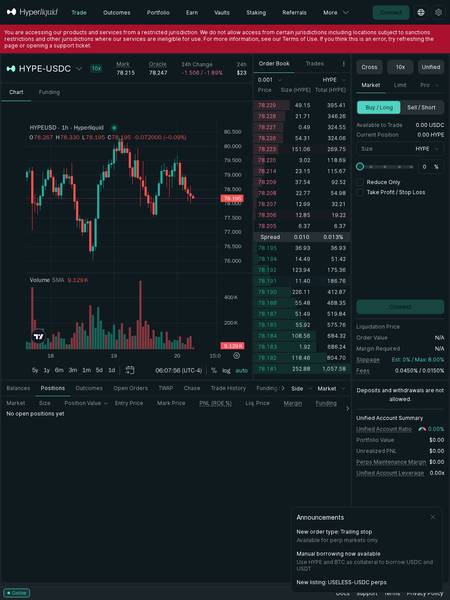Sort by Position Value column
Image resolution: width=450 pixels, height=600 pixels.
(x=86, y=403)
